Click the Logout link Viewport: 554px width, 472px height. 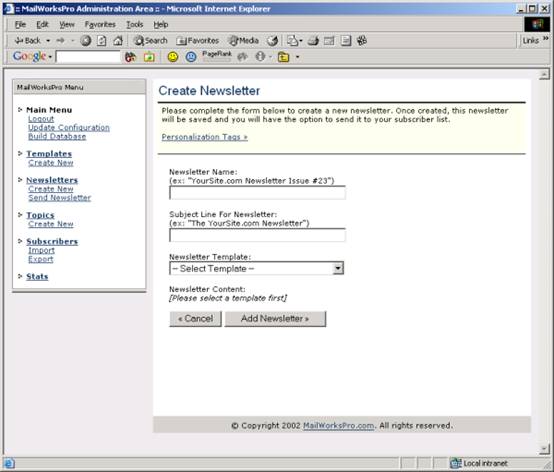click(x=41, y=119)
